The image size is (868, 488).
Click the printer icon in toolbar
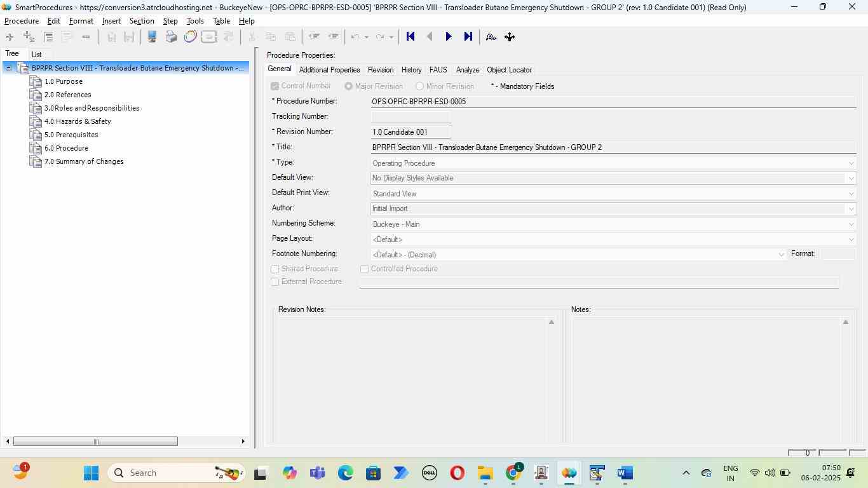[171, 37]
